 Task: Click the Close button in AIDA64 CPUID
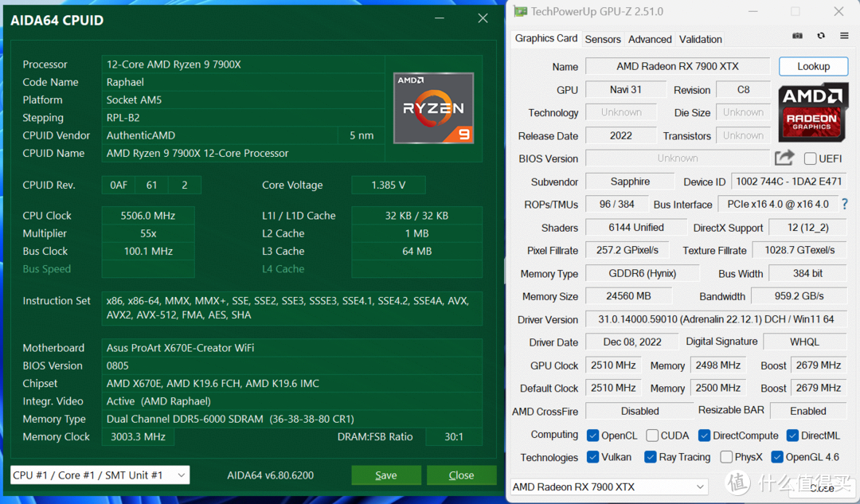click(461, 475)
